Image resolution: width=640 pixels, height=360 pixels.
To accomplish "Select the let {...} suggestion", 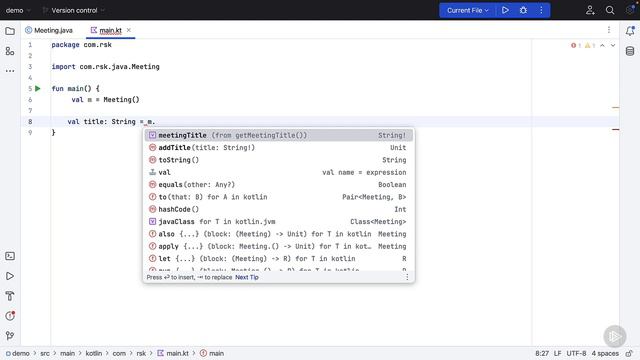I will point(278,259).
